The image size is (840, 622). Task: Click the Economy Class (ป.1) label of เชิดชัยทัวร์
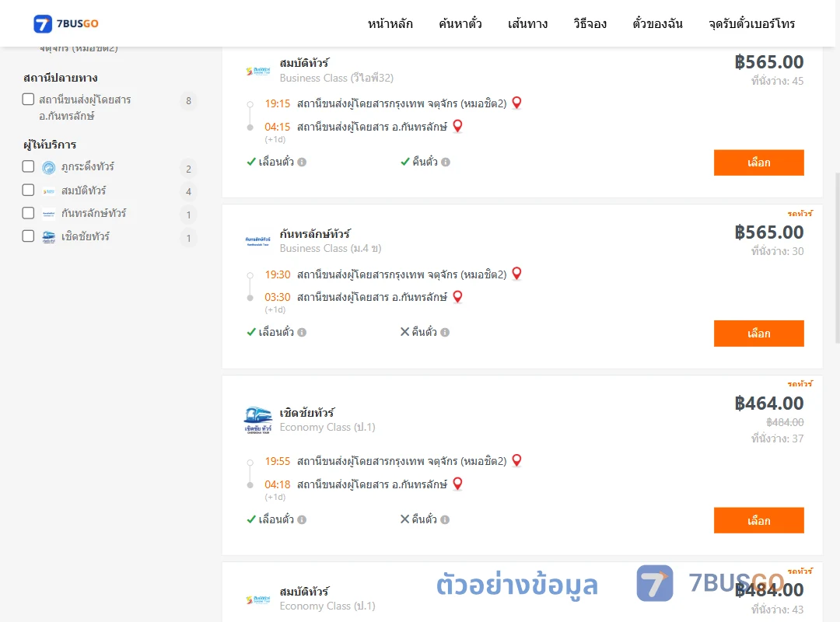pyautogui.click(x=327, y=428)
